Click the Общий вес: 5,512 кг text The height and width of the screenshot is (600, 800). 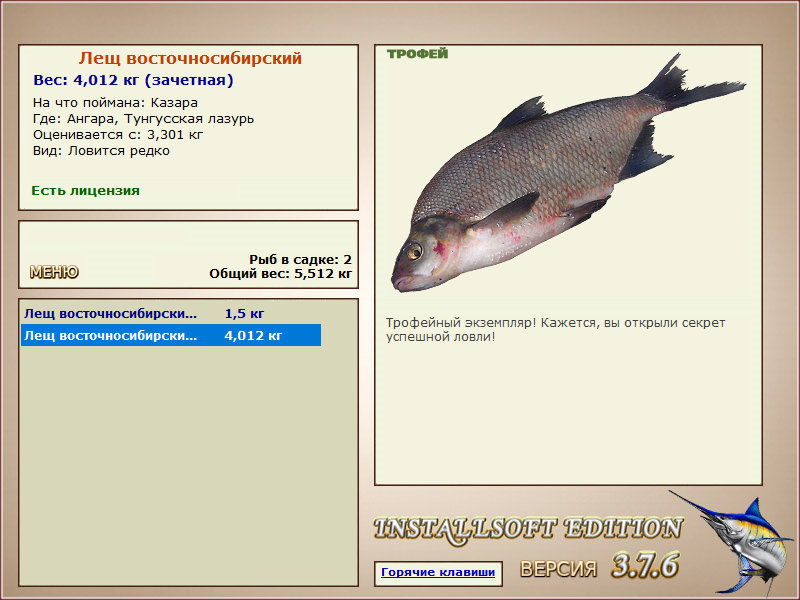pyautogui.click(x=281, y=273)
